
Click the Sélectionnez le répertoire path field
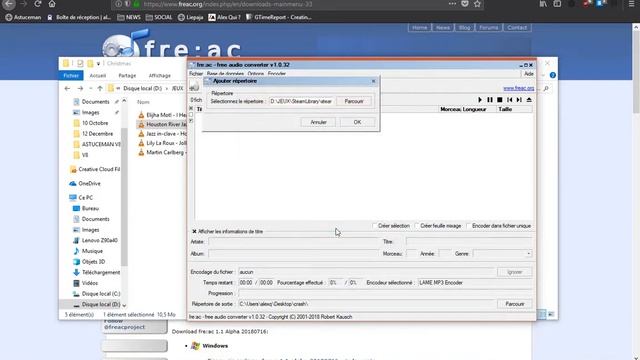(x=301, y=101)
